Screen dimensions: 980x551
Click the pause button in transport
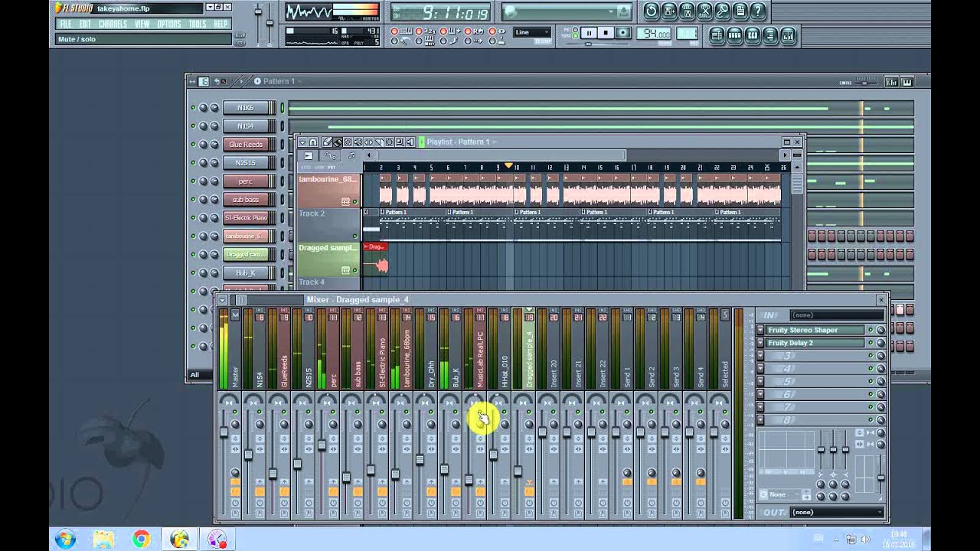tap(589, 33)
